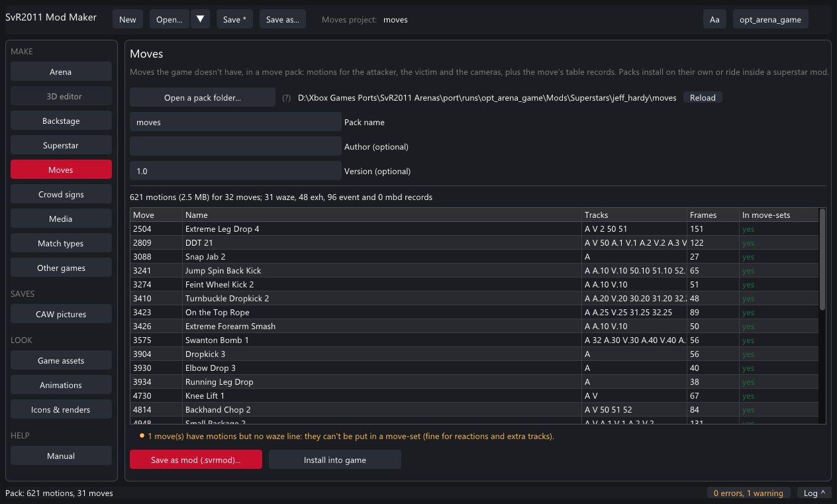Image resolution: width=837 pixels, height=504 pixels.
Task: Click tracks cell 'A V 50 51 52'
Action: pyautogui.click(x=634, y=409)
